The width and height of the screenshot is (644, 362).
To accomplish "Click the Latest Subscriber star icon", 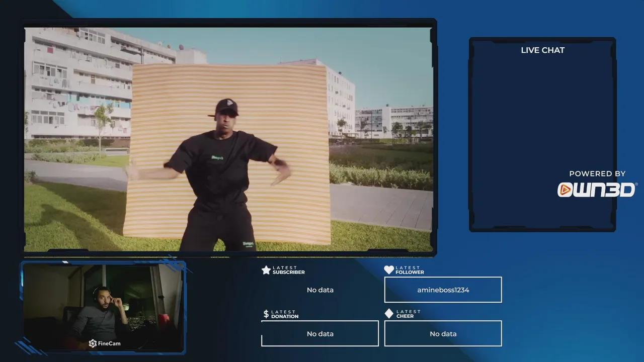I will (266, 270).
